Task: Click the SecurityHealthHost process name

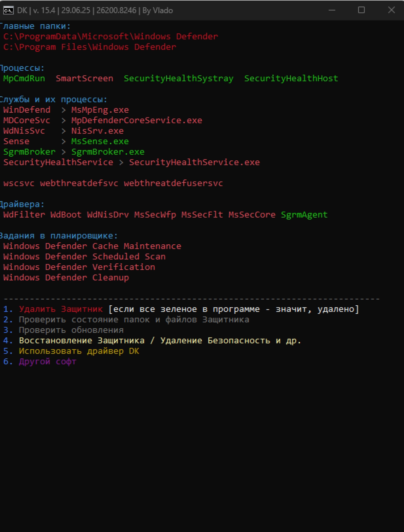Action: tap(291, 78)
